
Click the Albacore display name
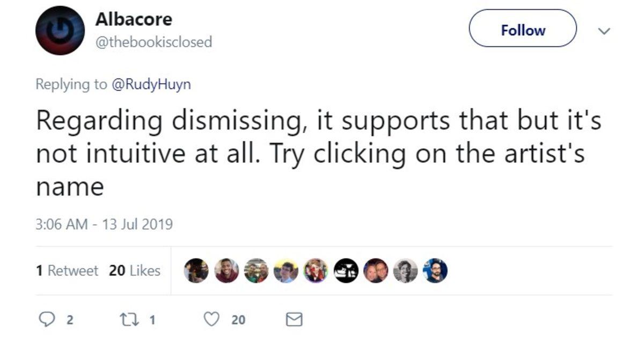[x=134, y=19]
